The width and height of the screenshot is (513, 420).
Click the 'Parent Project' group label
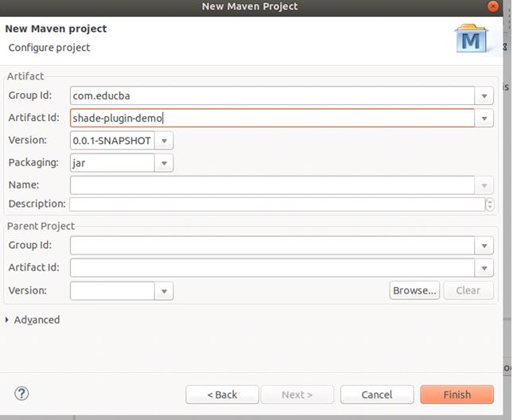click(41, 226)
